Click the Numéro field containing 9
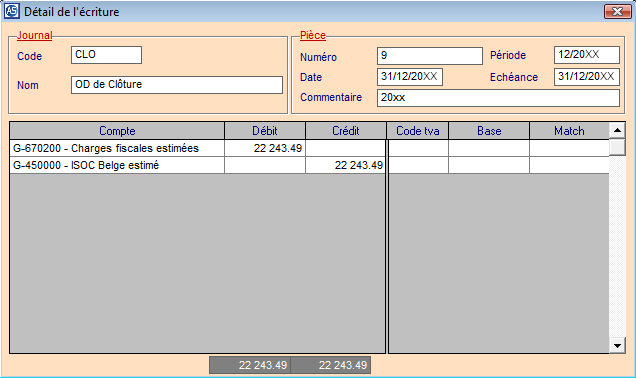The width and height of the screenshot is (636, 378). 430,56
